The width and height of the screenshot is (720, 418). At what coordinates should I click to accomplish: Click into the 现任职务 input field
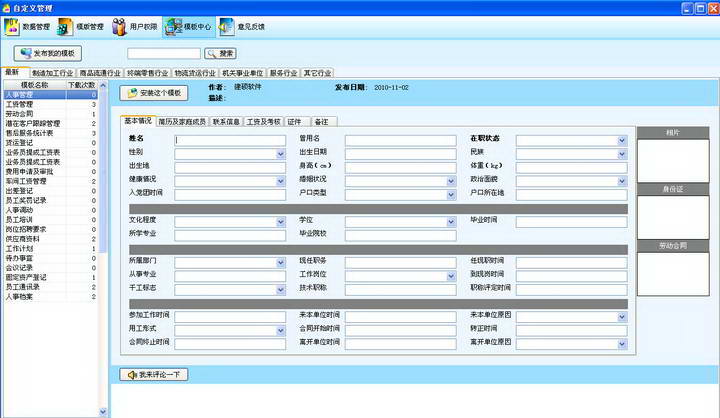(x=400, y=263)
